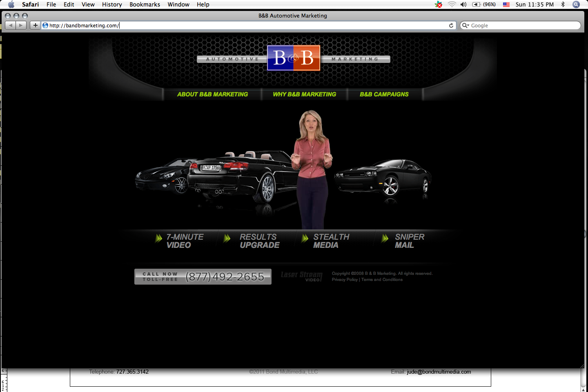This screenshot has width=588, height=392.
Task: Open the Help menu
Action: click(x=203, y=4)
